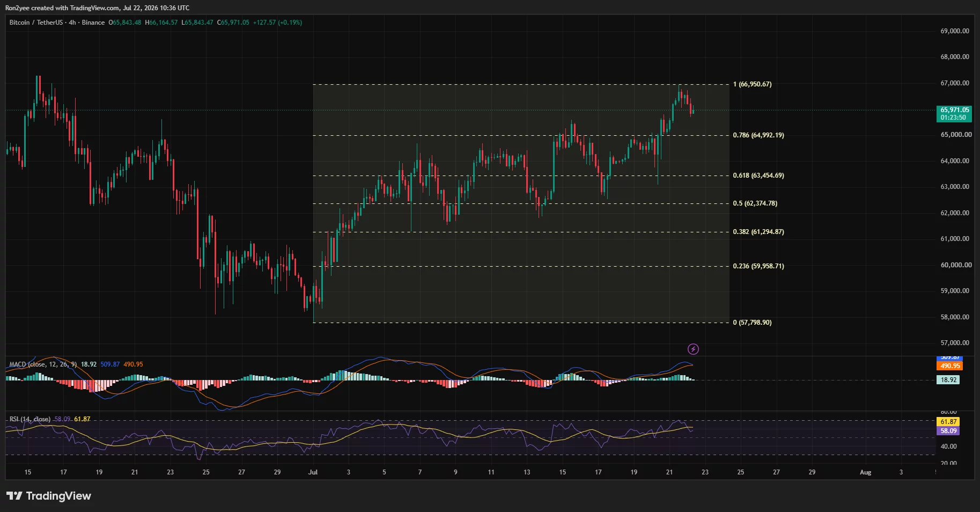Click the yellow 61.87 RSI axis tag
This screenshot has width=980, height=512.
click(x=948, y=422)
